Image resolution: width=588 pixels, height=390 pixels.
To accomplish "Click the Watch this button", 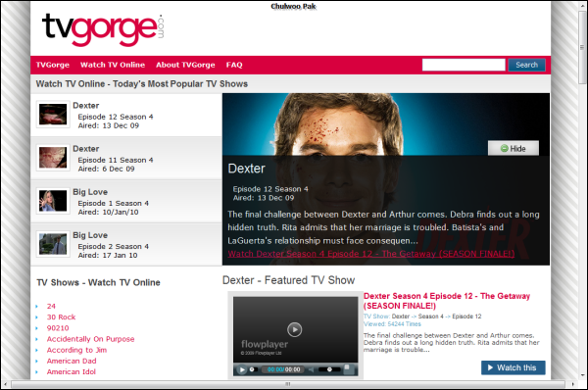I will tap(513, 367).
